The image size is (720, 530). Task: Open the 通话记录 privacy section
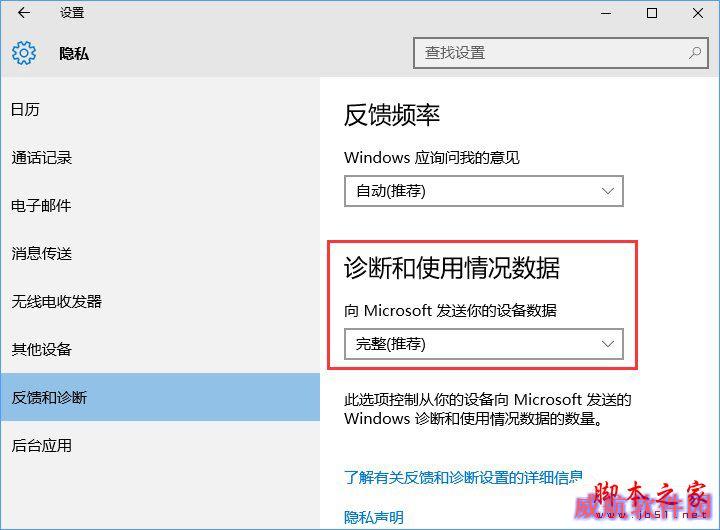coord(160,158)
